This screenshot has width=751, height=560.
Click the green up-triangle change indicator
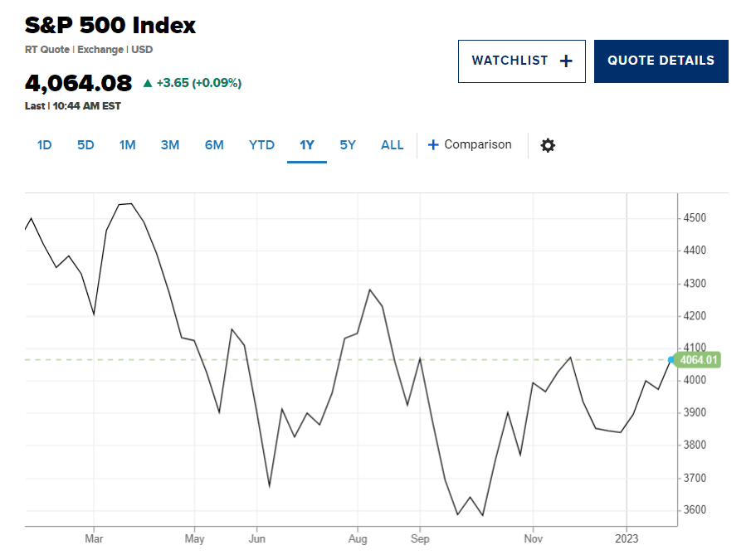pyautogui.click(x=148, y=83)
